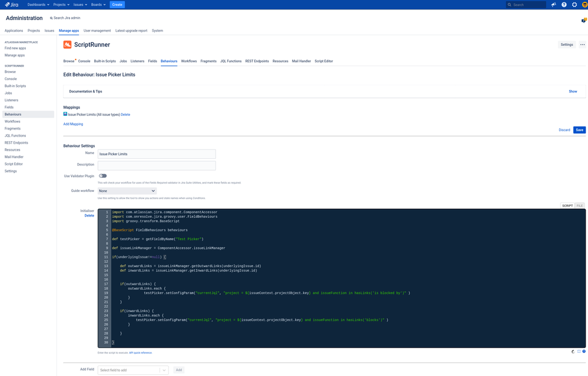The image size is (588, 376).
Task: Click the ScriptRunner logo icon
Action: click(x=68, y=45)
